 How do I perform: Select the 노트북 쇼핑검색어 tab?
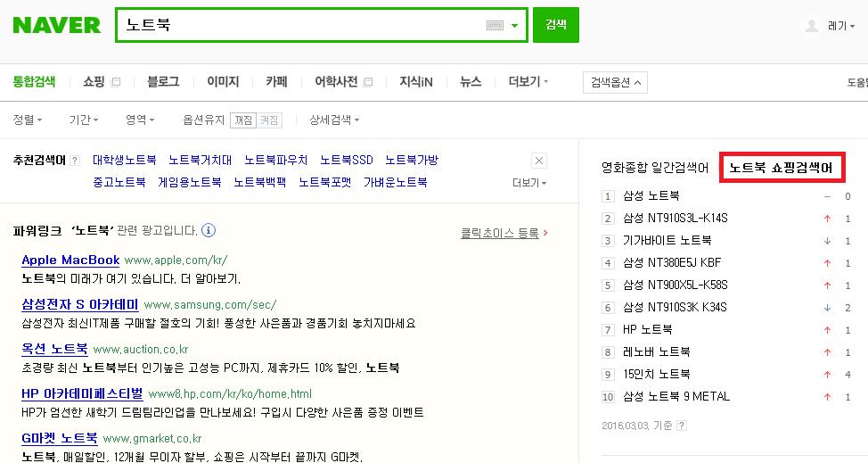(x=781, y=167)
